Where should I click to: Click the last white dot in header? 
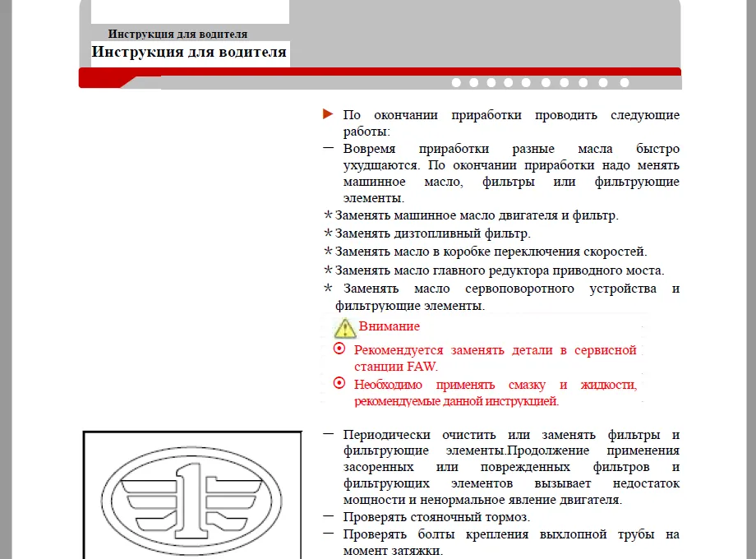tap(625, 82)
